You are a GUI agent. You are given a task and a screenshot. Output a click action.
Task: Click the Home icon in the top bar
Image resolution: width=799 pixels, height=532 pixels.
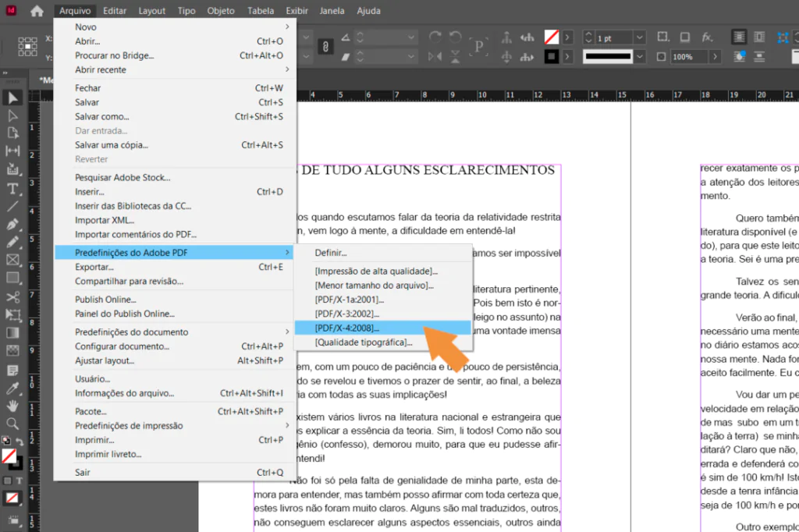[x=37, y=11]
